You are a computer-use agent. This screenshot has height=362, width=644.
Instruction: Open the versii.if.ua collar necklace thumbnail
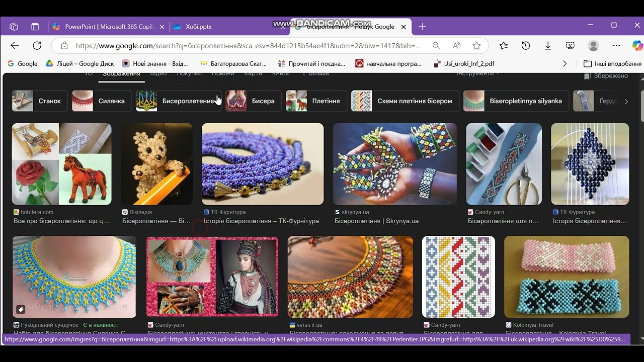point(350,277)
